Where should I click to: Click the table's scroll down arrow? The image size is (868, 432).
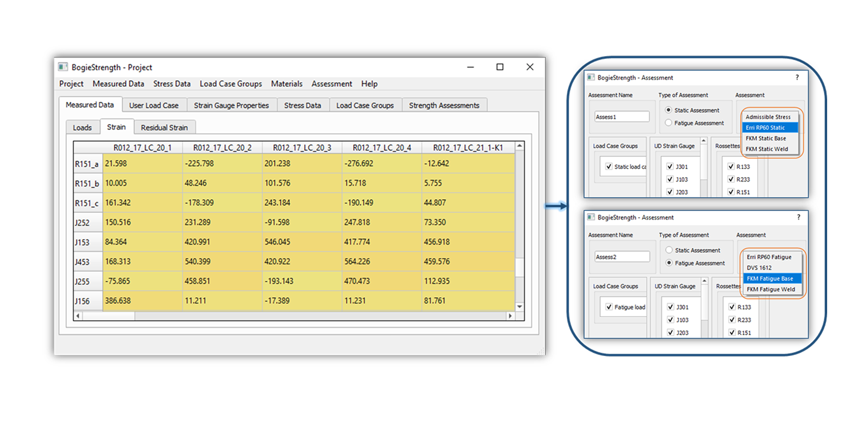520,306
